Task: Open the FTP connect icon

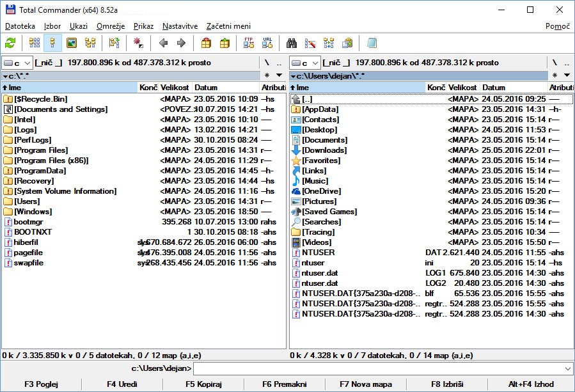Action: pyautogui.click(x=249, y=43)
